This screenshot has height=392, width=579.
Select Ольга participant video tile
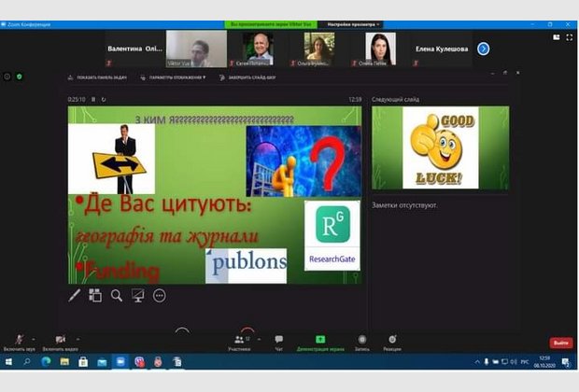pos(319,49)
